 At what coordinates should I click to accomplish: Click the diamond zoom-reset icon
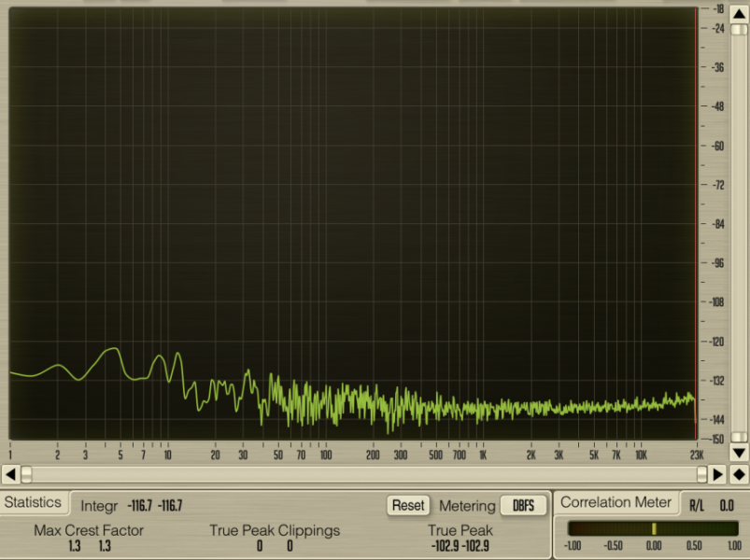tap(739, 474)
